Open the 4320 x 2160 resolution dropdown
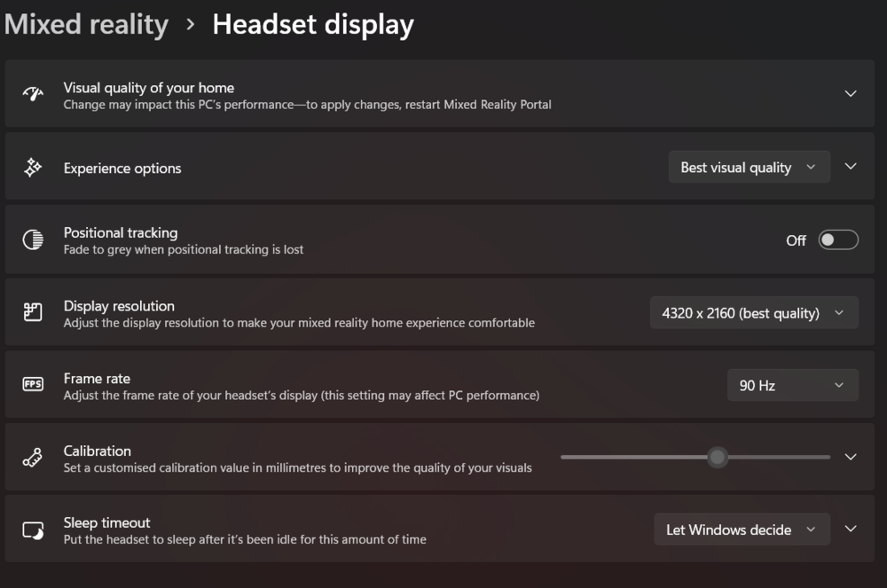 [x=754, y=313]
